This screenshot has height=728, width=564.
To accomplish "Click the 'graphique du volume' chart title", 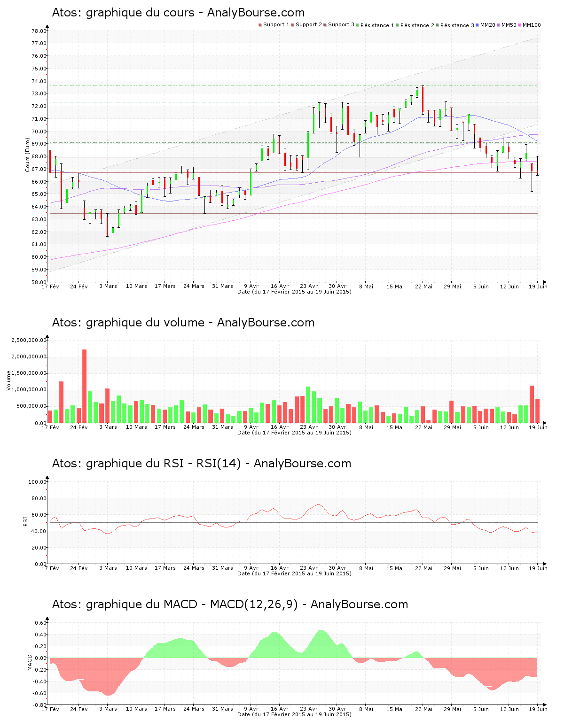I will [183, 323].
